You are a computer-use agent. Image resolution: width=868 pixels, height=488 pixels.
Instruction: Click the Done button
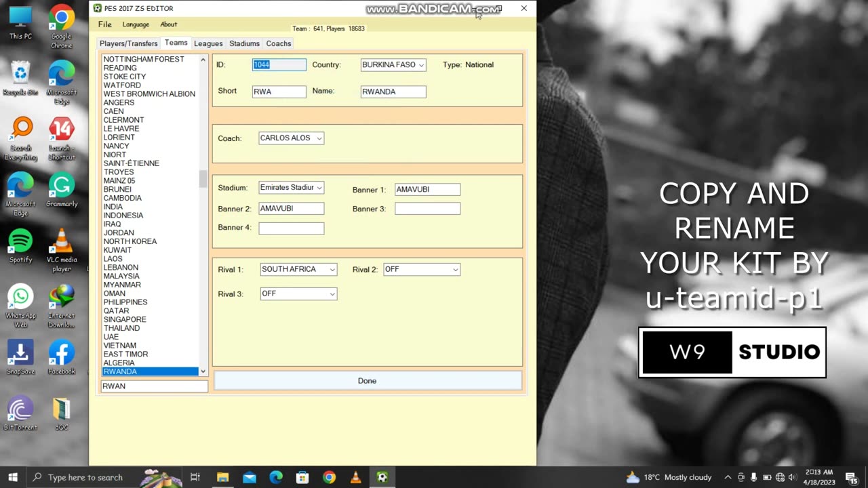(x=368, y=381)
